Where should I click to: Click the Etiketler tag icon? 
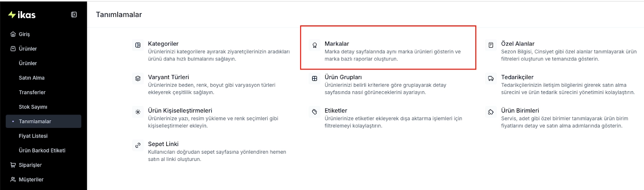coord(315,112)
